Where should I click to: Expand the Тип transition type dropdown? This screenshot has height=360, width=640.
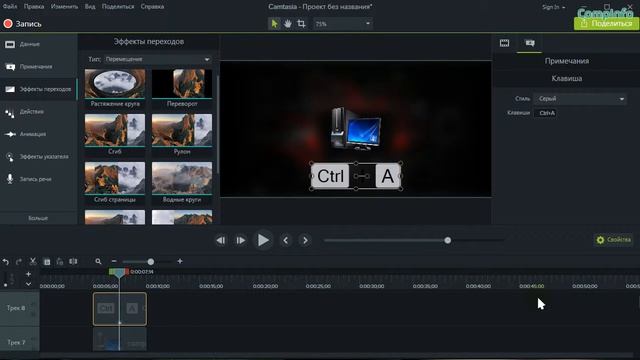click(x=158, y=59)
